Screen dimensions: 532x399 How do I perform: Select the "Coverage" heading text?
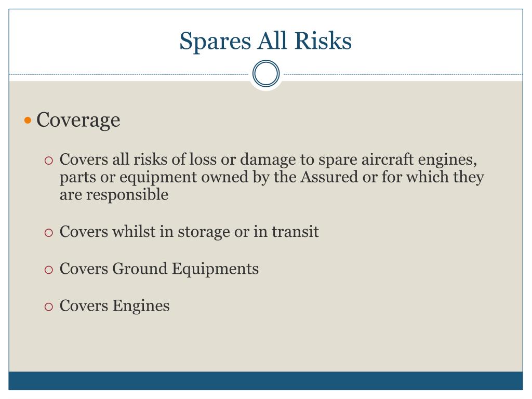click(78, 120)
